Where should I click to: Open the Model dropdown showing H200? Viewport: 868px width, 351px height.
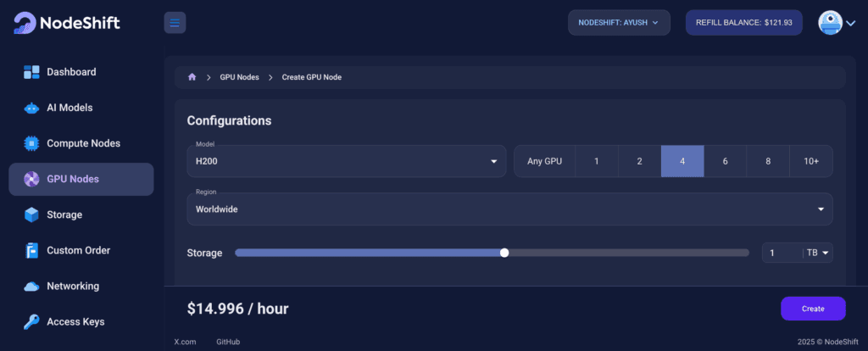pyautogui.click(x=347, y=161)
